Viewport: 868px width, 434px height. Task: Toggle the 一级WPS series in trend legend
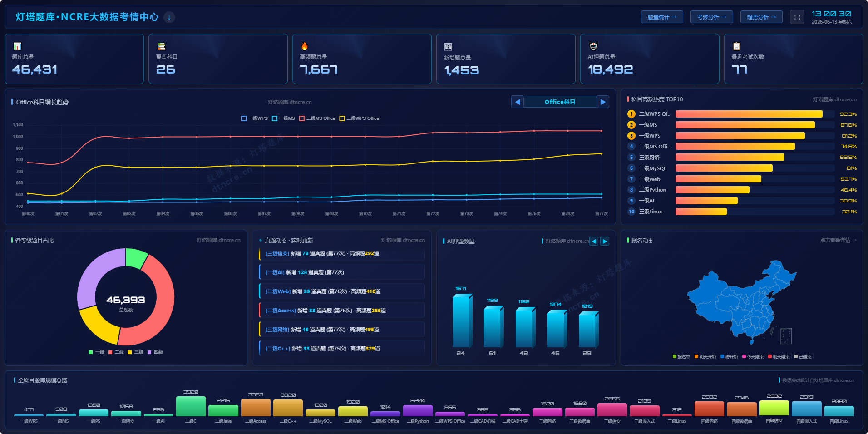[x=255, y=118]
